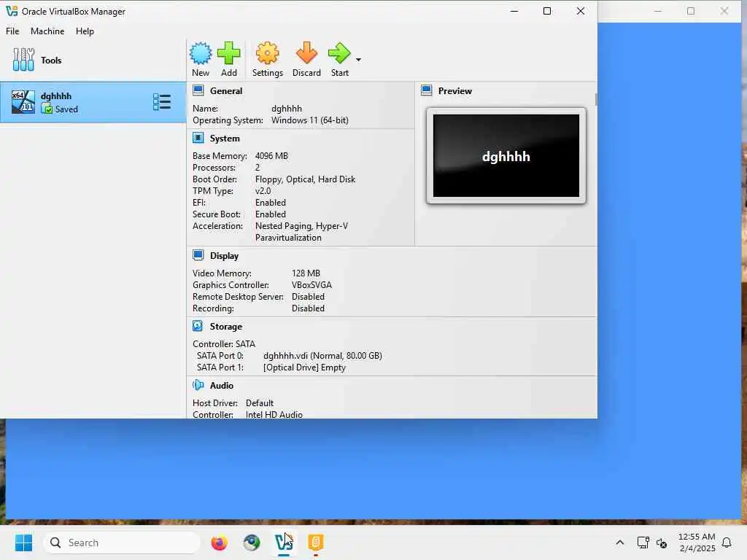Open the Windows Start button
Image resolution: width=747 pixels, height=560 pixels.
click(x=23, y=542)
